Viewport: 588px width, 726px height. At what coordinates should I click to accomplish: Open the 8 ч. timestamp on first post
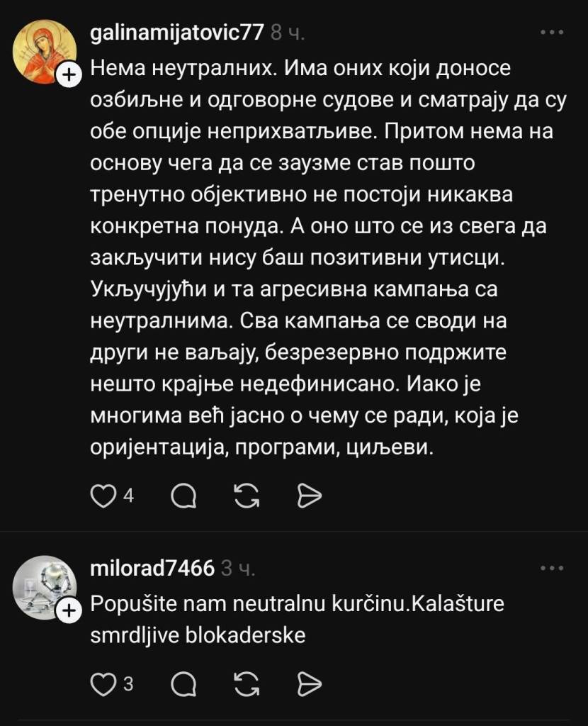(288, 33)
